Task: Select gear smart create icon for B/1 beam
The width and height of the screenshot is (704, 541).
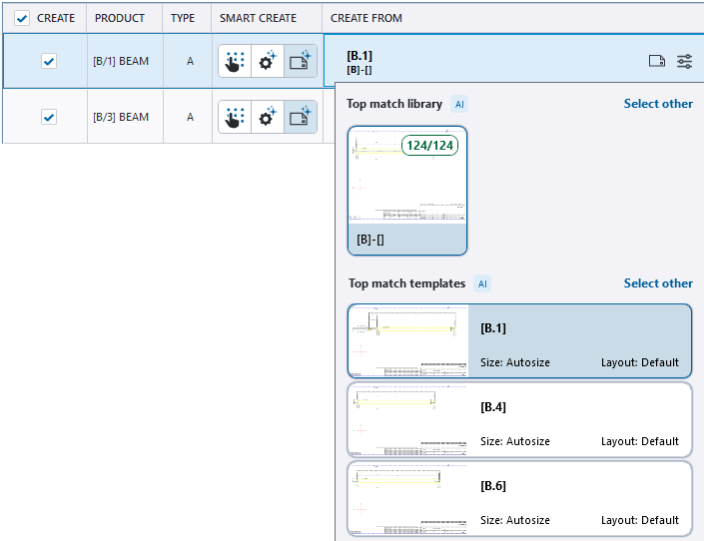Action: [x=267, y=62]
